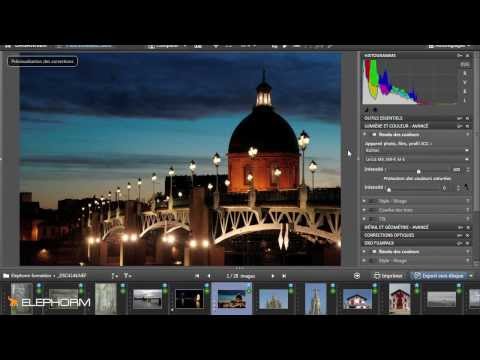Show the RVB combined histogram channels
The width and height of the screenshot is (480, 360).
click(465, 64)
